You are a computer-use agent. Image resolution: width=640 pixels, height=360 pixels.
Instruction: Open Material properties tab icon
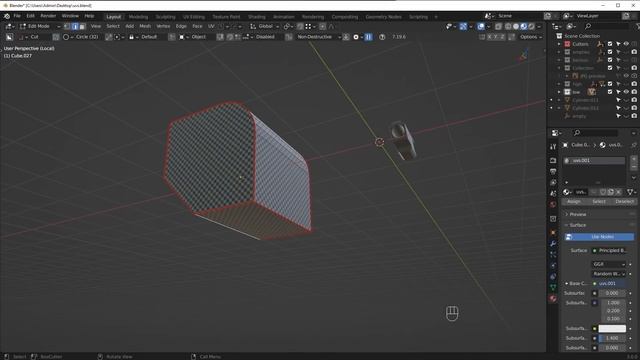click(553, 298)
